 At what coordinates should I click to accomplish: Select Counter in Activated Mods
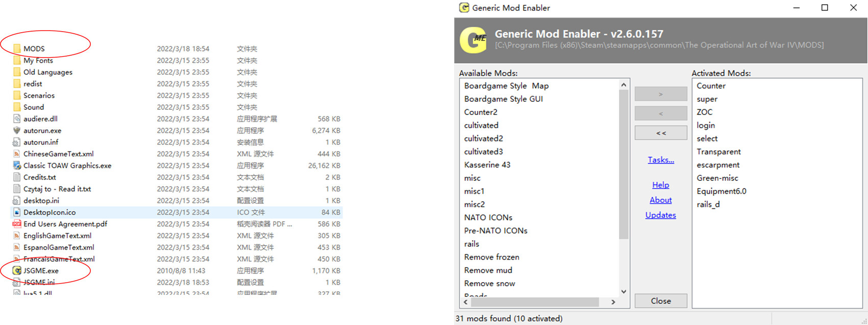click(x=711, y=86)
